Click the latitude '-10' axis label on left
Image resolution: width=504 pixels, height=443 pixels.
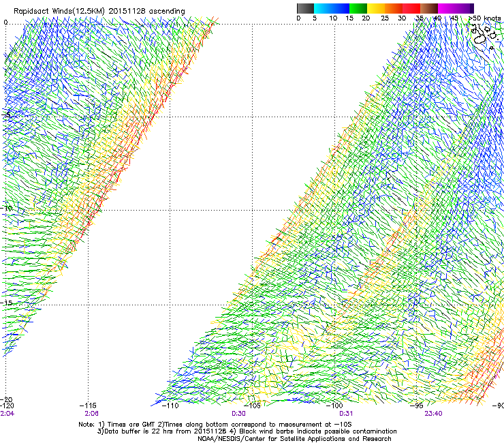[x=7, y=208]
